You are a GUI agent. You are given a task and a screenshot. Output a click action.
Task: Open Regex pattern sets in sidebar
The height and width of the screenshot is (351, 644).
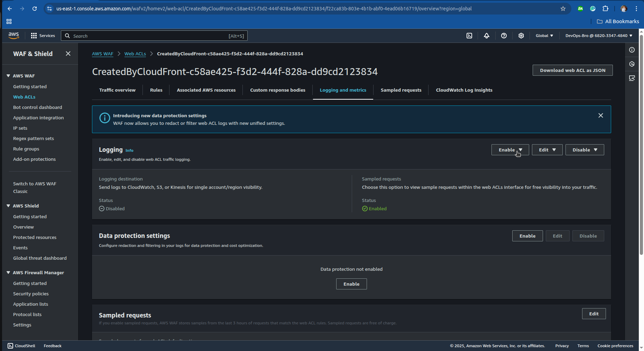click(x=34, y=138)
